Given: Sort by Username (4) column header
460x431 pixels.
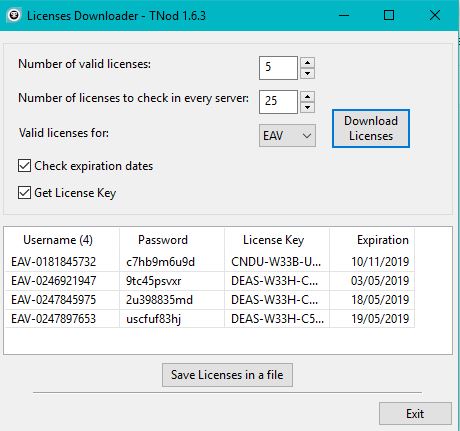Looking at the screenshot, I should pos(62,240).
